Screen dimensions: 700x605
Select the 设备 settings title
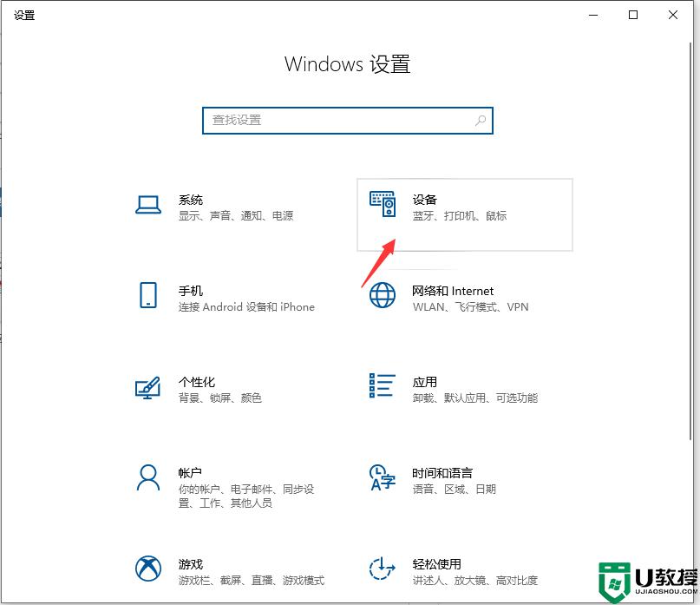click(x=424, y=200)
